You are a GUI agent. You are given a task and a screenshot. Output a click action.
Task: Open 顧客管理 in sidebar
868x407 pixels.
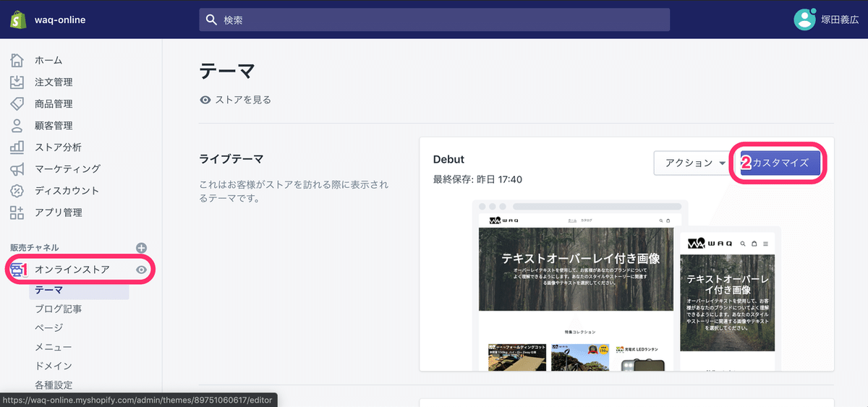(54, 125)
